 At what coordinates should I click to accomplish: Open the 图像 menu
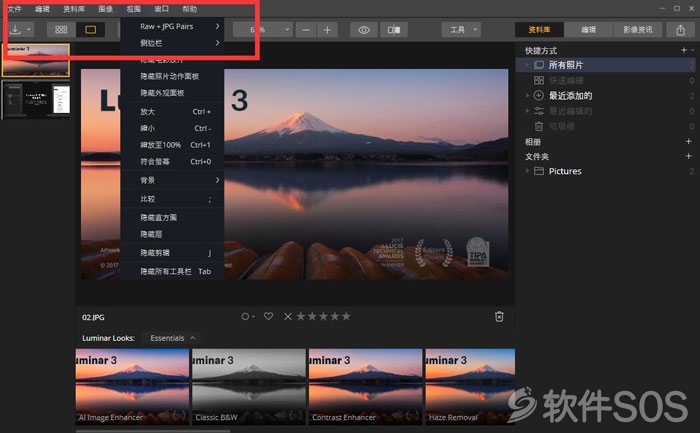pos(106,9)
